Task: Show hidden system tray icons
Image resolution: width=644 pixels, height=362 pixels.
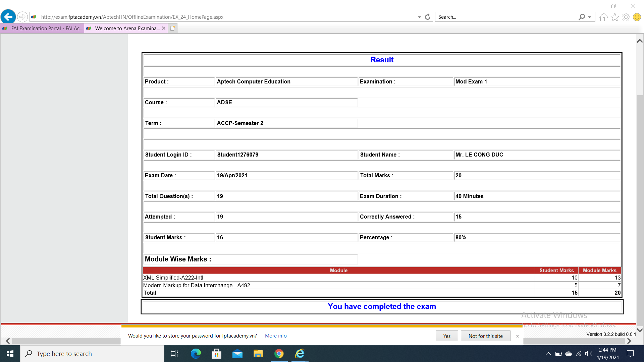Action: pyautogui.click(x=548, y=354)
